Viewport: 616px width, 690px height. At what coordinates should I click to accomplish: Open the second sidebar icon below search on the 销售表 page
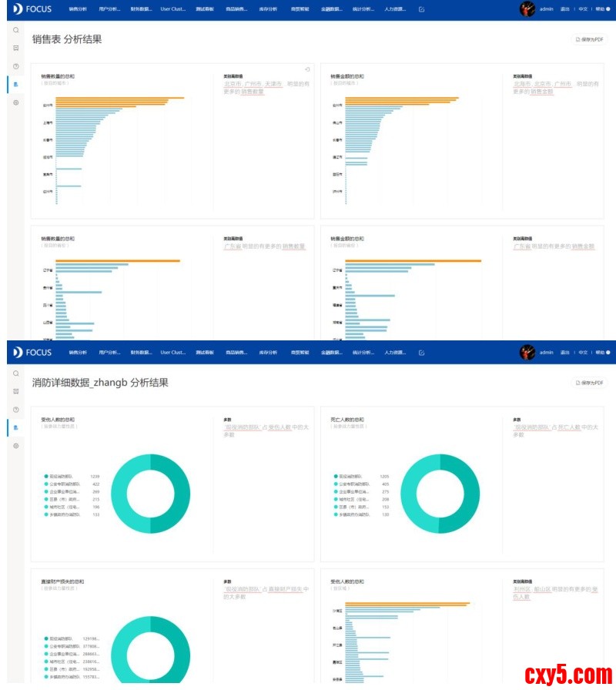point(16,48)
